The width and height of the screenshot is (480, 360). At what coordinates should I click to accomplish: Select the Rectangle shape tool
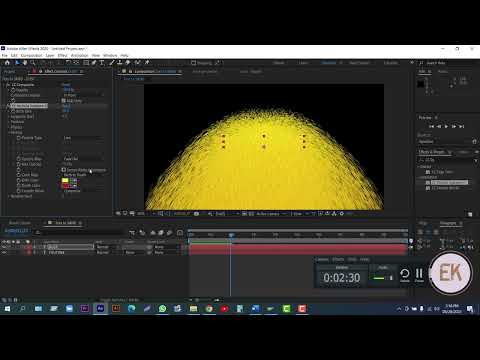point(86,63)
